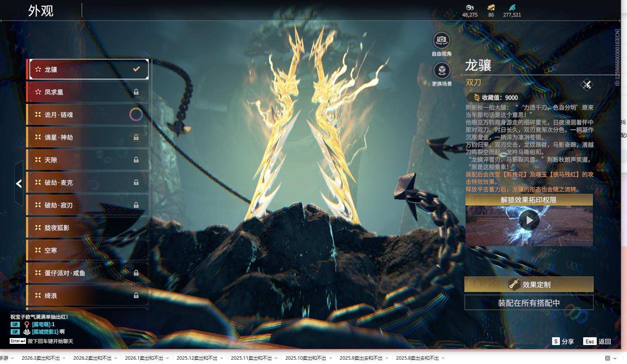Select the 胧夜狐影 skin entry
Screen dimensions: 627x364
(87, 228)
